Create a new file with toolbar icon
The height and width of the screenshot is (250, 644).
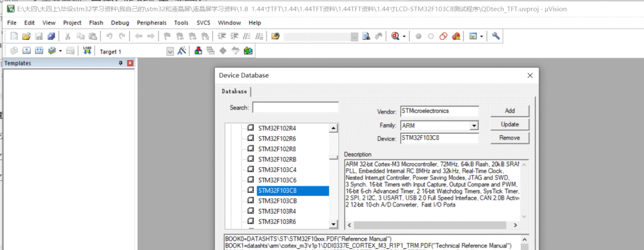(14, 36)
